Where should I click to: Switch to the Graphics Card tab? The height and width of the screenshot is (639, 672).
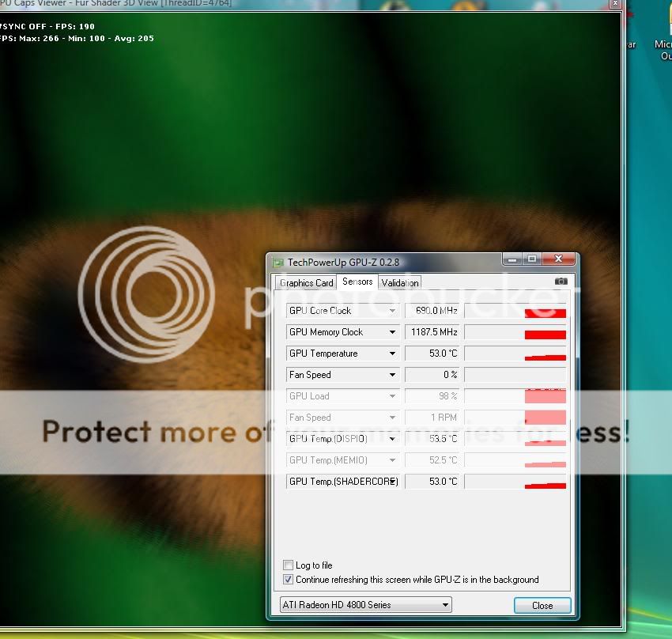tap(306, 282)
